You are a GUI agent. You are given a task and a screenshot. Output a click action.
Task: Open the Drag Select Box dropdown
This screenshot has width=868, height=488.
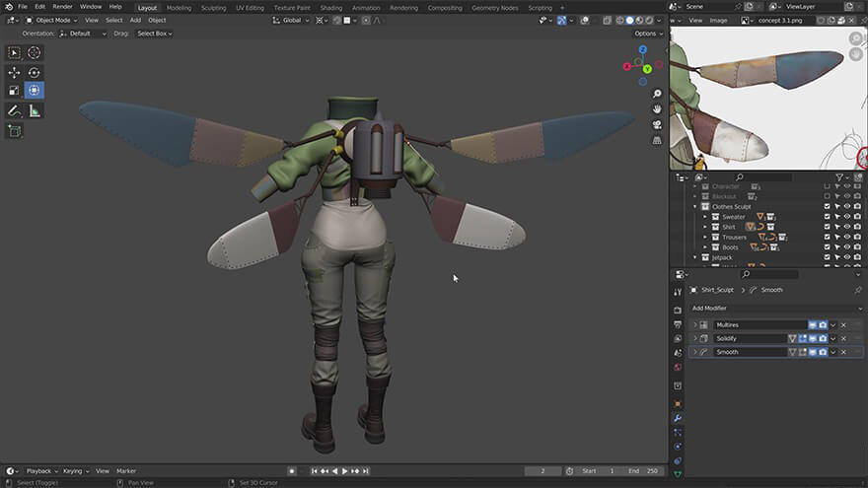pyautogui.click(x=155, y=34)
